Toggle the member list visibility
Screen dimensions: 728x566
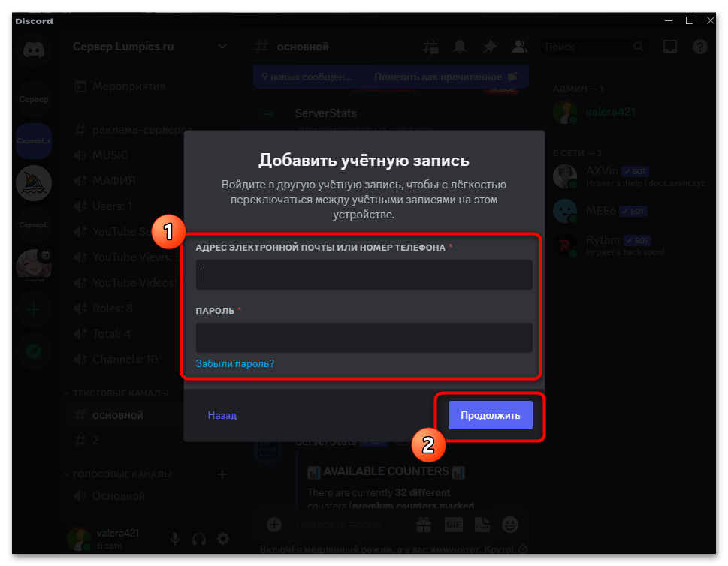pyautogui.click(x=519, y=46)
